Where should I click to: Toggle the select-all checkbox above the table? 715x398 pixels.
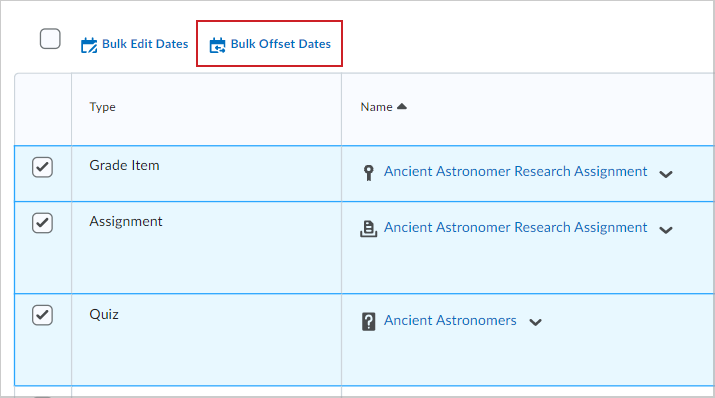click(50, 39)
